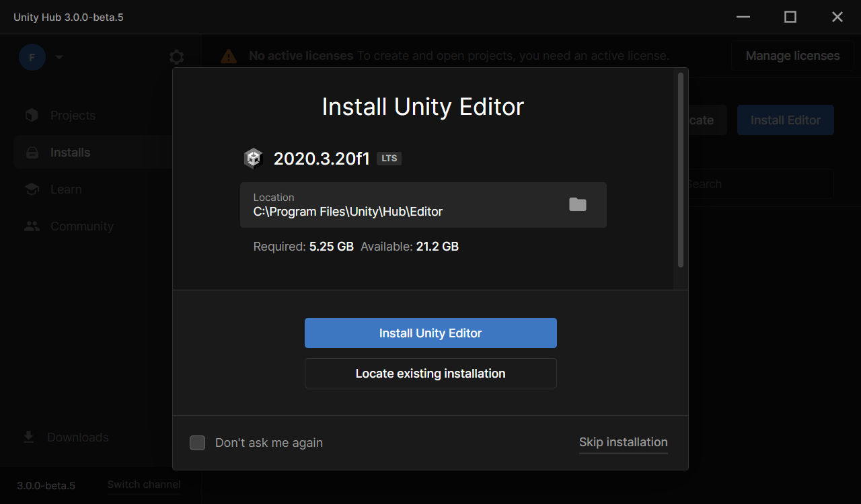
Task: Open the settings gear icon
Action: (176, 57)
